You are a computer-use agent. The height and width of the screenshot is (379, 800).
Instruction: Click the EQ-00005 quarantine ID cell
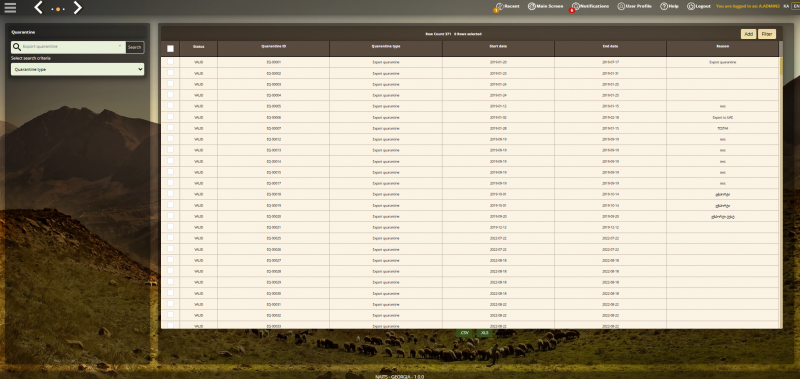(273, 106)
